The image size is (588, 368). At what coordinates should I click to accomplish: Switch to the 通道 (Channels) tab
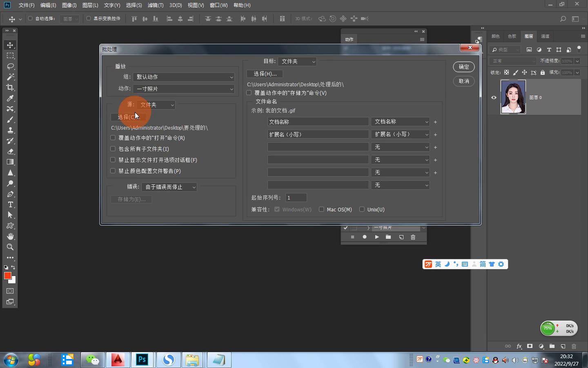pyautogui.click(x=545, y=36)
